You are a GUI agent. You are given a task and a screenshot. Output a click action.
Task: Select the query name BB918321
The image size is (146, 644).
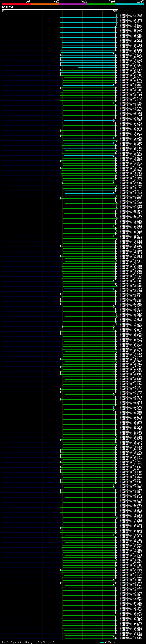(8, 7)
